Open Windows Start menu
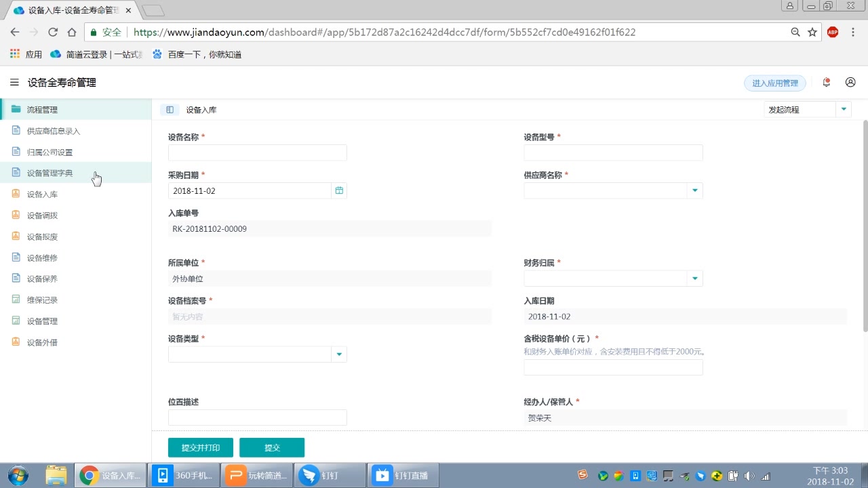Image resolution: width=868 pixels, height=488 pixels. pyautogui.click(x=18, y=475)
